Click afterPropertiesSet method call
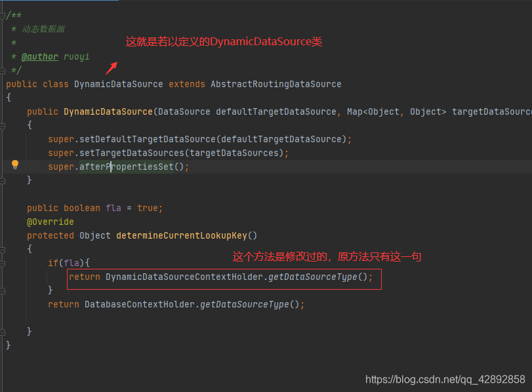Image resolution: width=532 pixels, height=392 pixels. tap(127, 167)
